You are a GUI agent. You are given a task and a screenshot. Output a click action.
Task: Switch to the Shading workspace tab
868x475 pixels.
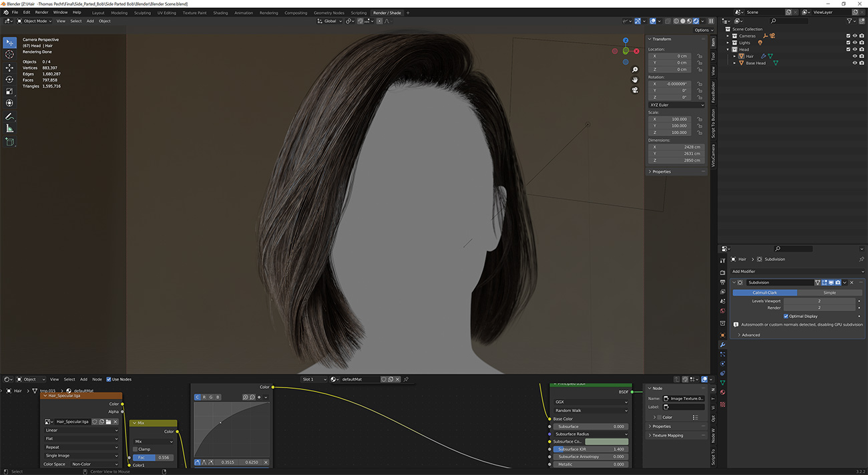coord(220,13)
